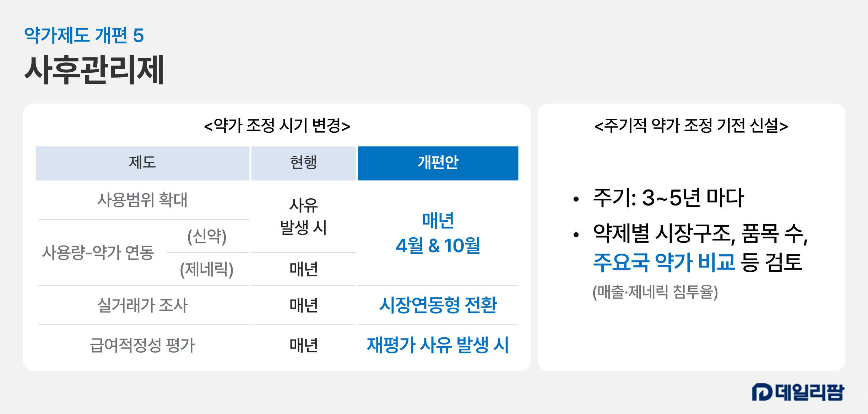Click the 시장연동형 전환 blue text
The image size is (868, 414).
tap(438, 305)
